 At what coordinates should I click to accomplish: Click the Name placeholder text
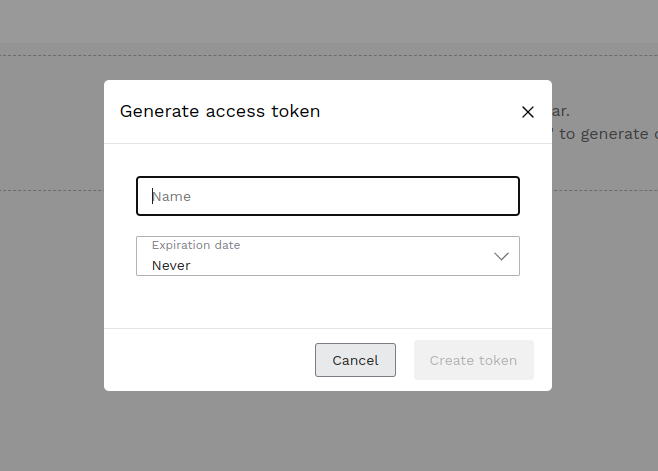[172, 196]
